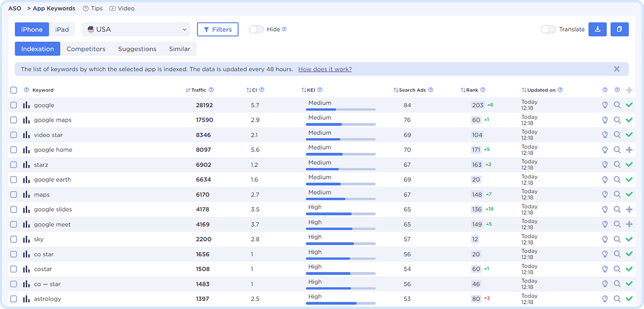The image size is (644, 309).
Task: Open the USA country dropdown
Action: pyautogui.click(x=137, y=30)
